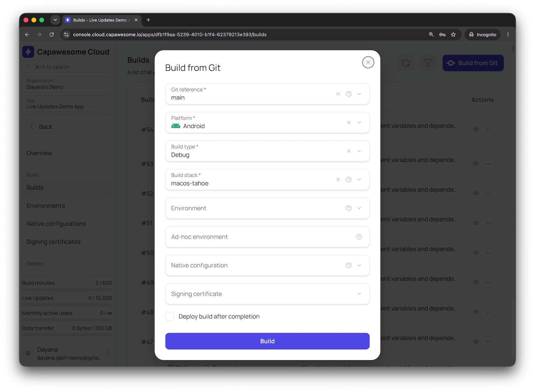
Task: Open more actions for build #53
Action: click(488, 164)
